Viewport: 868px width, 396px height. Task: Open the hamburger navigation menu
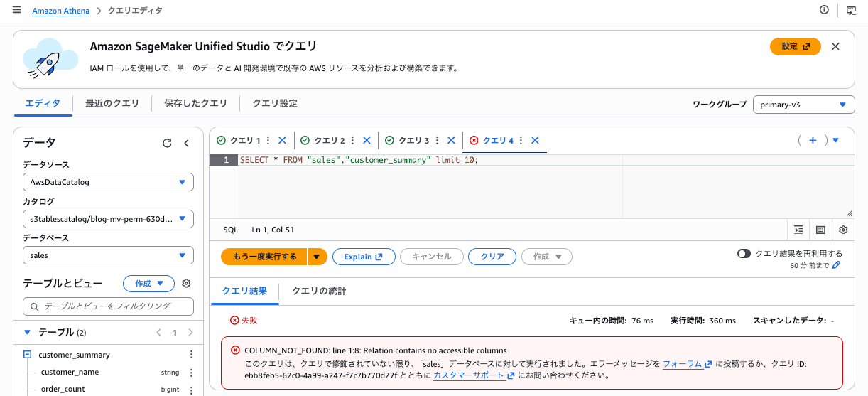click(17, 10)
